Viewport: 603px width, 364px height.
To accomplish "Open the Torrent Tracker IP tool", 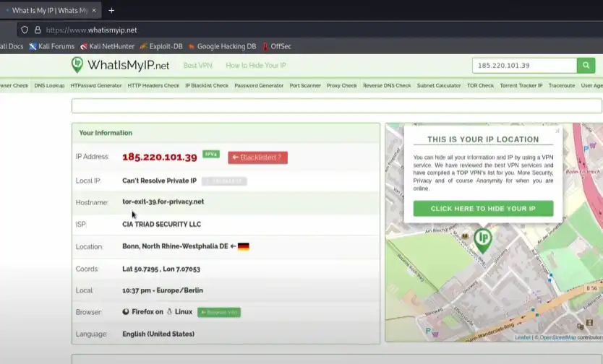I will (521, 86).
